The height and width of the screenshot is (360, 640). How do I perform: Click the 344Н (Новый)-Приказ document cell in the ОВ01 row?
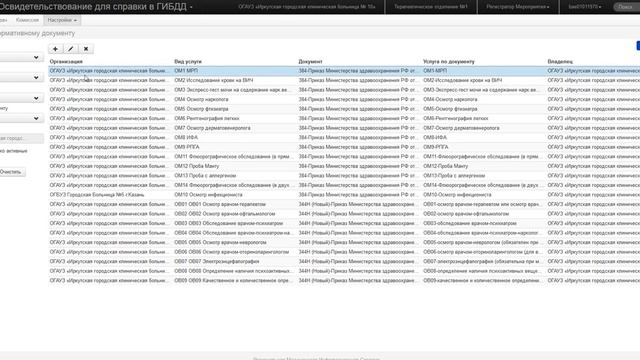point(358,204)
